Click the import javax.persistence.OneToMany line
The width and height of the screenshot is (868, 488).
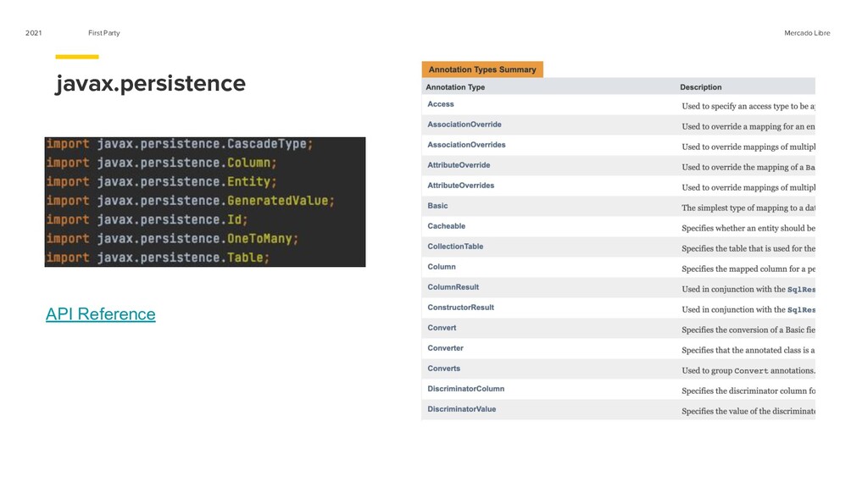pyautogui.click(x=172, y=238)
